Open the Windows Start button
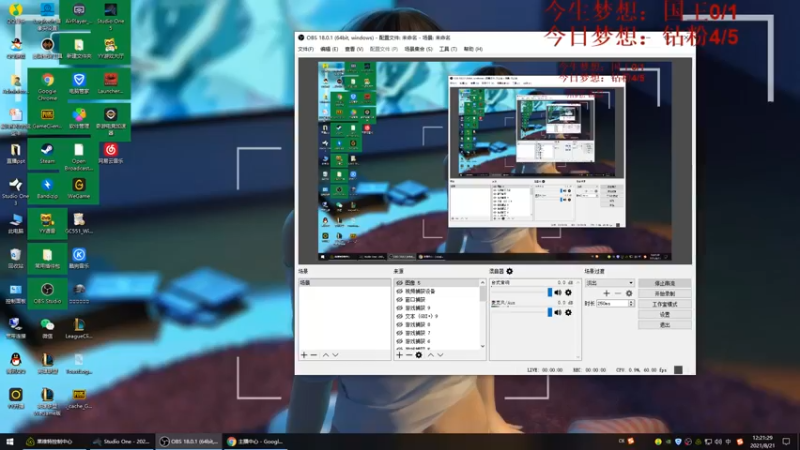Screen dimensions: 800x450 point(10,441)
